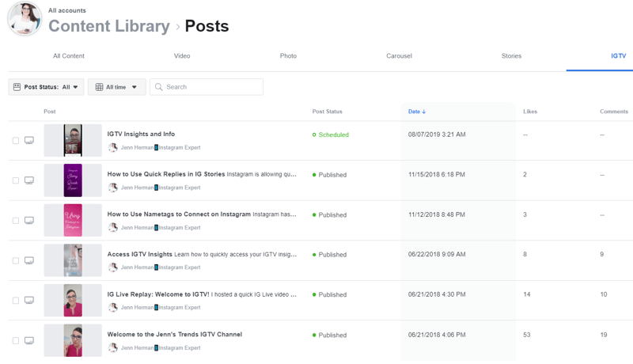Click the author avatar under the 'Quick Replies' post
Image resolution: width=633 pixels, height=364 pixels.
pyautogui.click(x=113, y=188)
